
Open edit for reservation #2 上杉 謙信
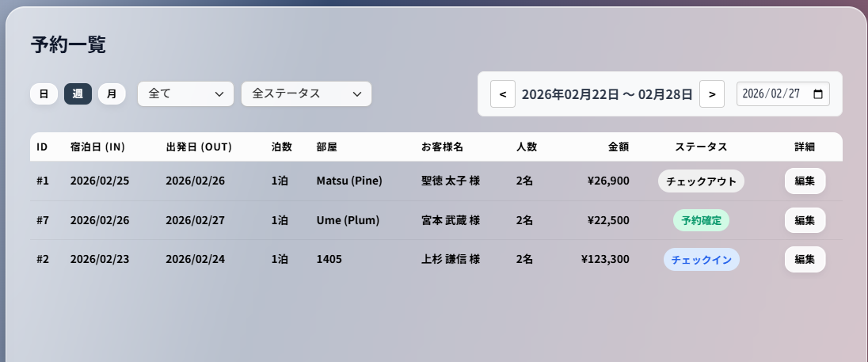(x=805, y=259)
